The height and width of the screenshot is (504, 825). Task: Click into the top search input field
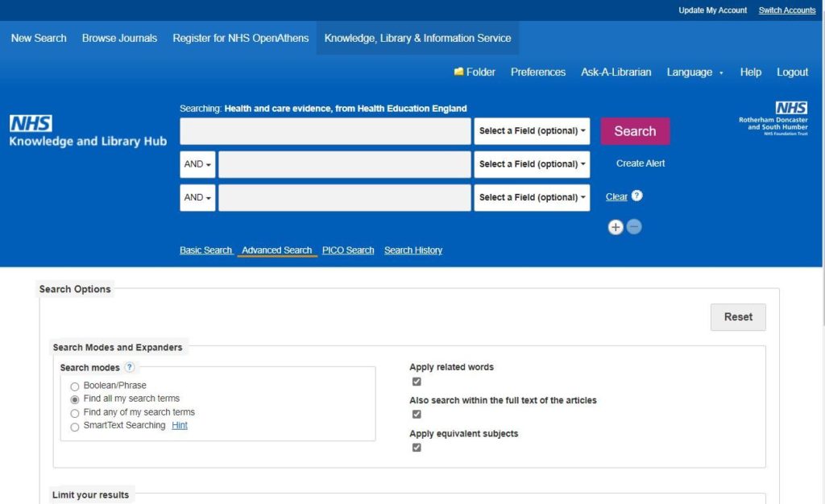pos(325,130)
